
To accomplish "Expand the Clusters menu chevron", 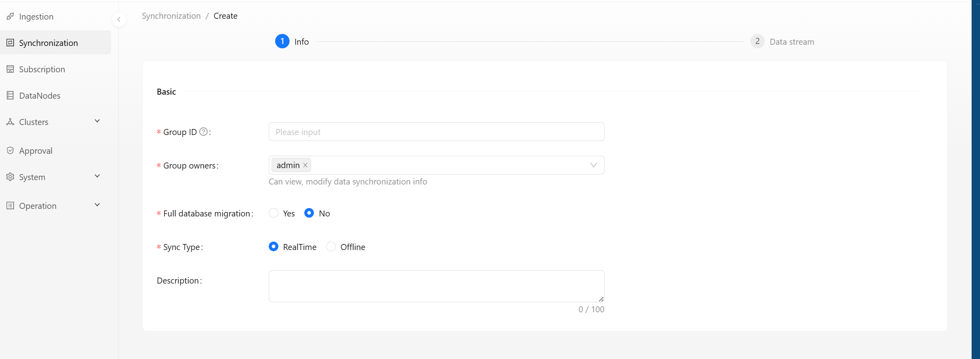I will click(x=97, y=121).
